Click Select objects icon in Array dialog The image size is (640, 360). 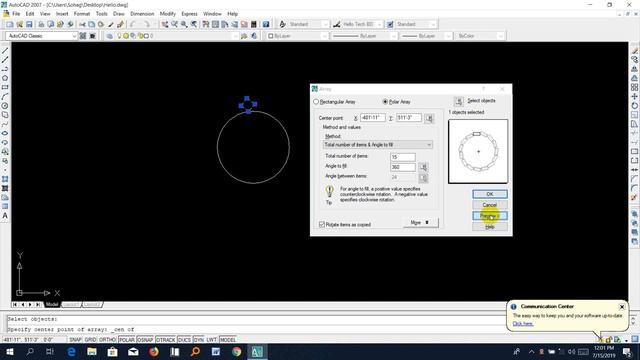click(x=458, y=101)
